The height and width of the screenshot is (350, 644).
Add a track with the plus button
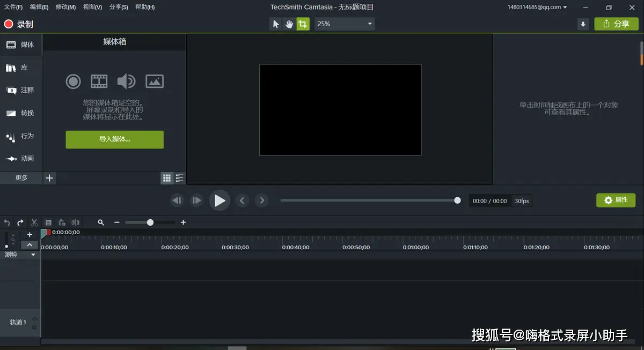click(30, 235)
